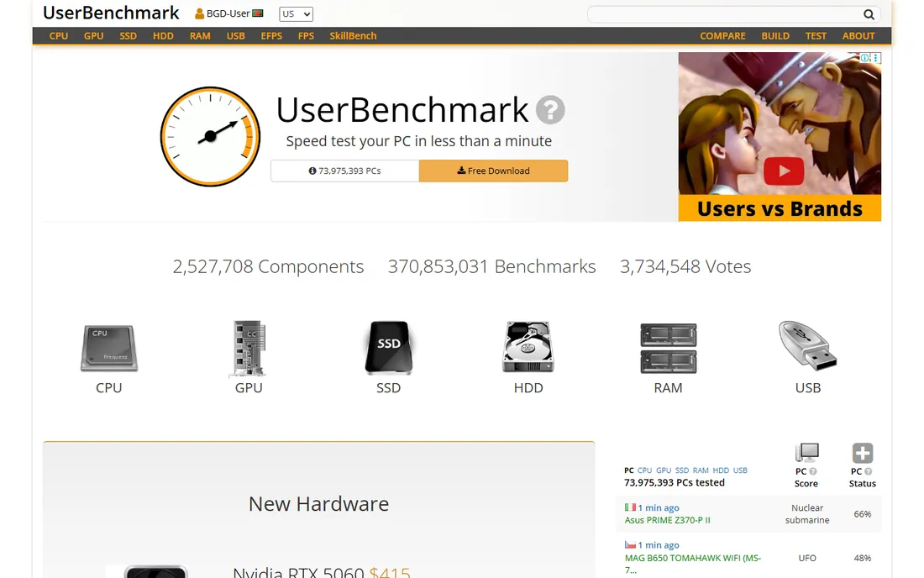Click the 370,853,031 Benchmarks stat
Screen dimensions: 924x578
click(x=491, y=266)
